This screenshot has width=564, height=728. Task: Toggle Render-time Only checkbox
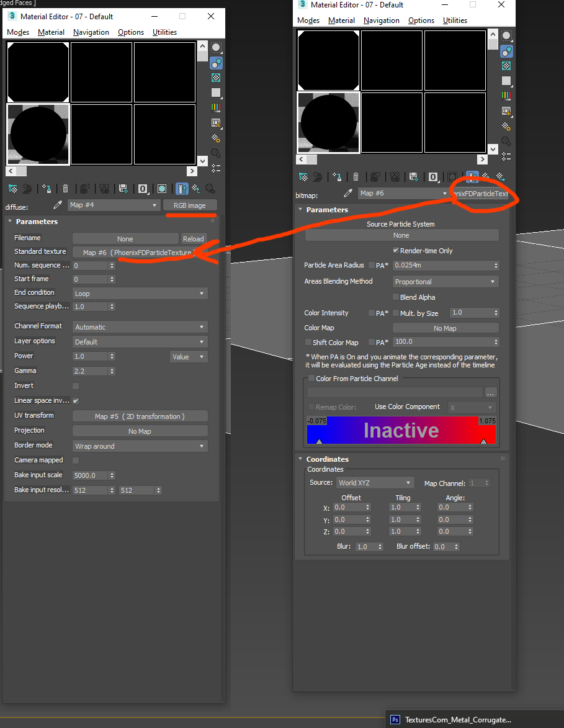[x=395, y=250]
